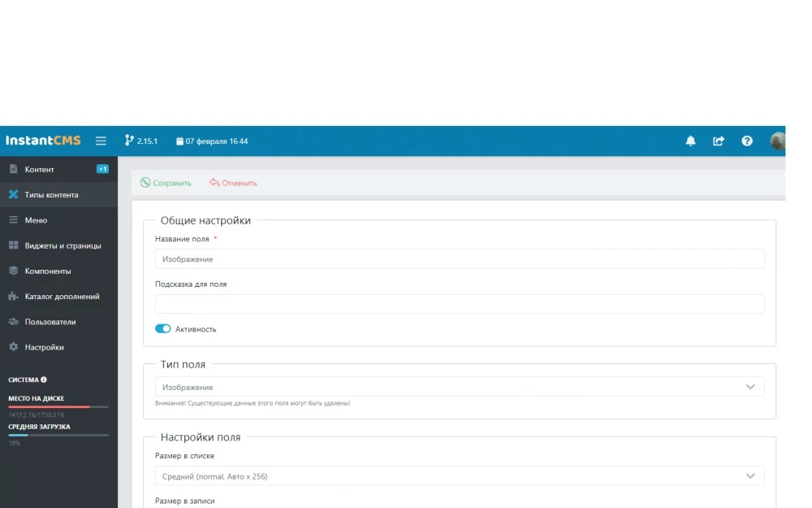Image resolution: width=812 pixels, height=508 pixels.
Task: Click the Меню list icon in the sidebar
Action: pyautogui.click(x=14, y=219)
